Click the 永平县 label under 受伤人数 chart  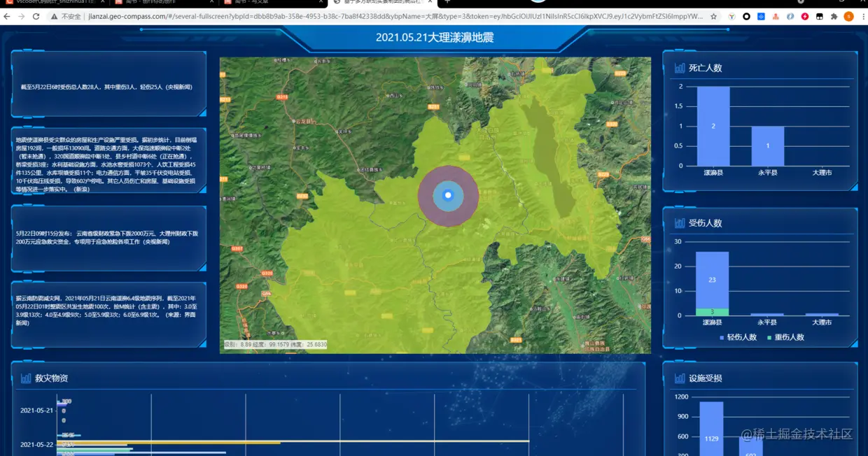click(x=767, y=322)
